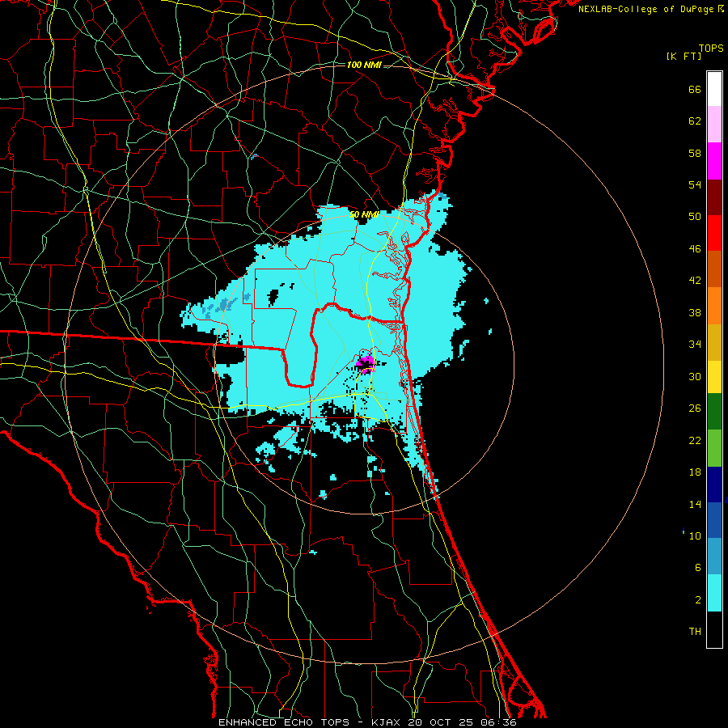Select the 54 scale value

(x=695, y=184)
